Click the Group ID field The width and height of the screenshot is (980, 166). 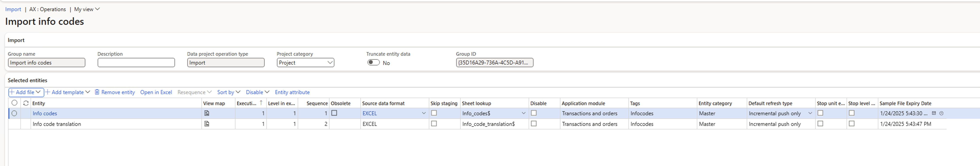pos(495,62)
